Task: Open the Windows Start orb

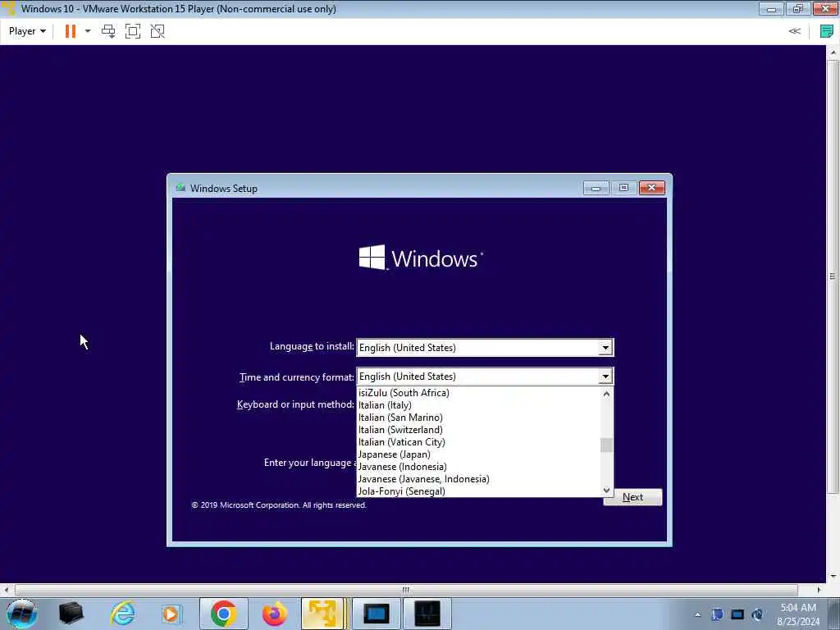Action: pos(22,613)
